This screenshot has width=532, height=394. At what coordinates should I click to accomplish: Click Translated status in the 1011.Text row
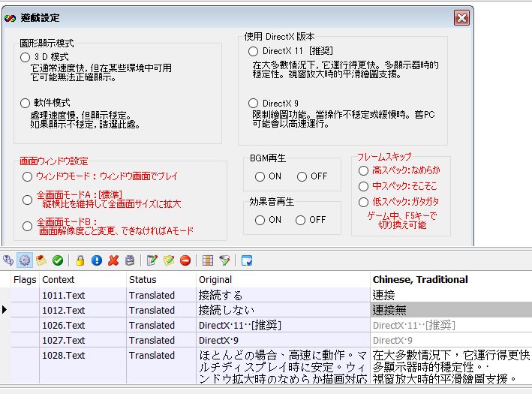point(161,295)
